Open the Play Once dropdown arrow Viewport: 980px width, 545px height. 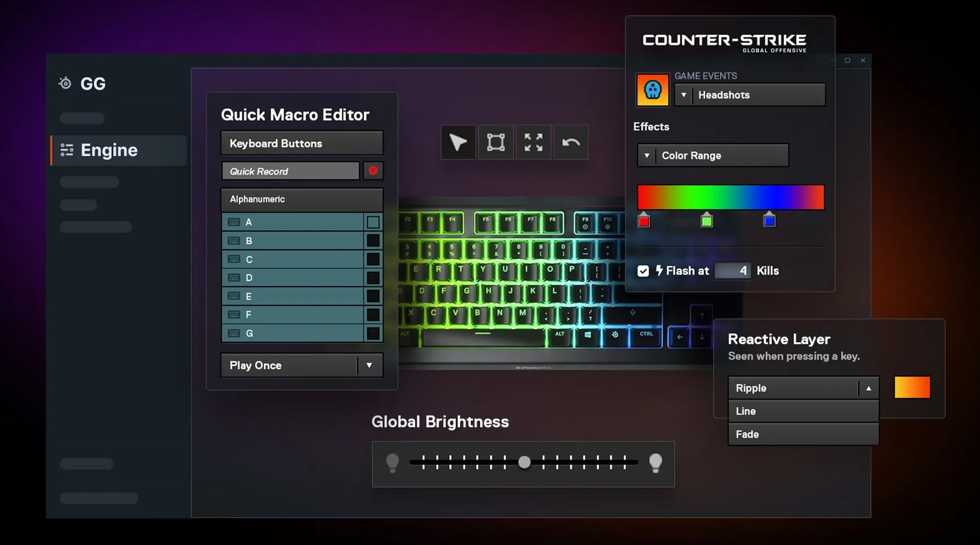(x=369, y=365)
